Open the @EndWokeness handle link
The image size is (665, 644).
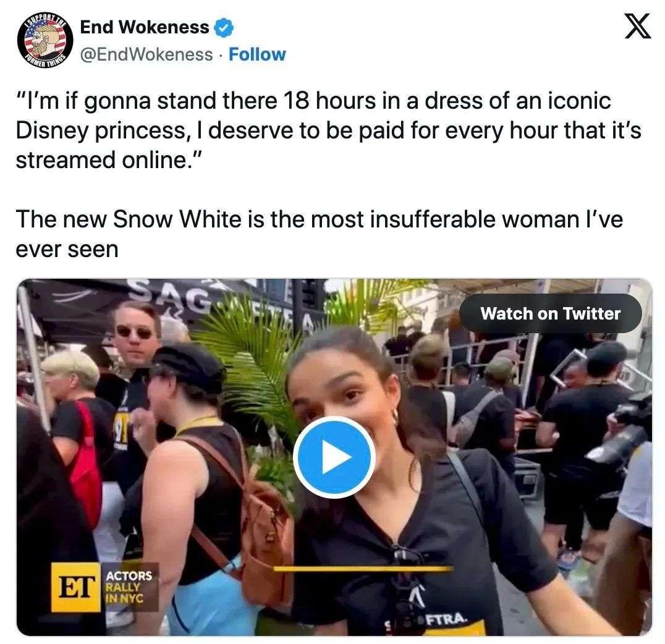click(x=146, y=55)
